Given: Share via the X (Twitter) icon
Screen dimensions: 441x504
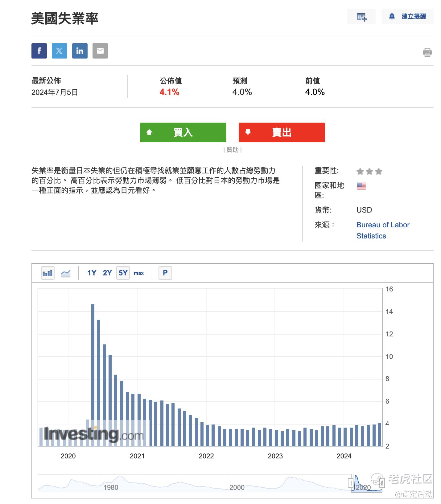Looking at the screenshot, I should pos(60,51).
